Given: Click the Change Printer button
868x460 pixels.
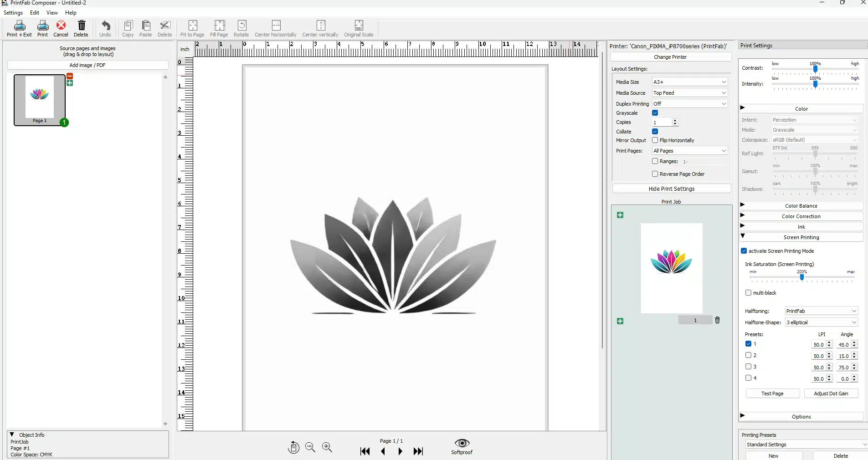Looking at the screenshot, I should pos(670,57).
